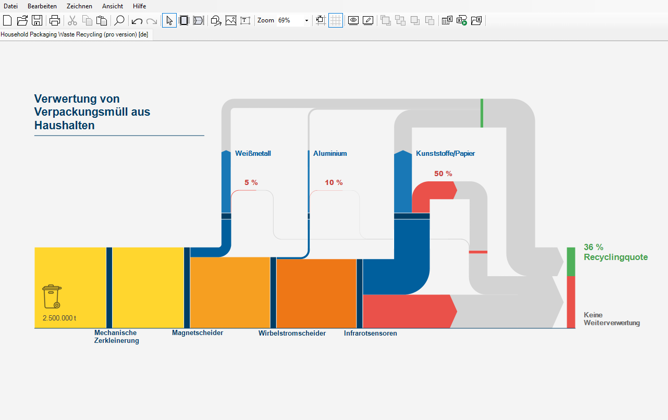Select the insert image tool
Image resolution: width=668 pixels, height=420 pixels.
tap(230, 20)
